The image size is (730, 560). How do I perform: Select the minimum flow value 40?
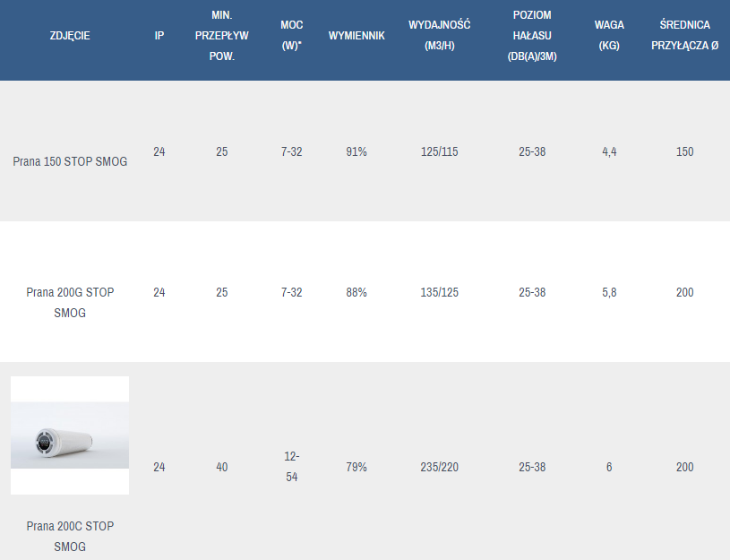(221, 467)
